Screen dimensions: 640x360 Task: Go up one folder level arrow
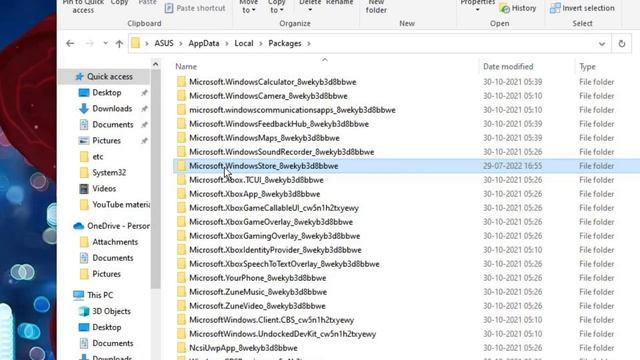tap(119, 43)
